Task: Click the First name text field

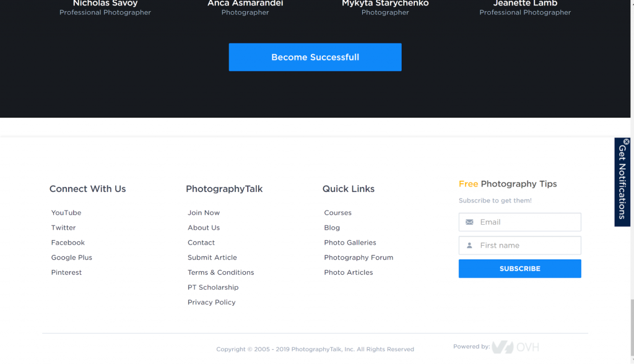Action: point(526,246)
